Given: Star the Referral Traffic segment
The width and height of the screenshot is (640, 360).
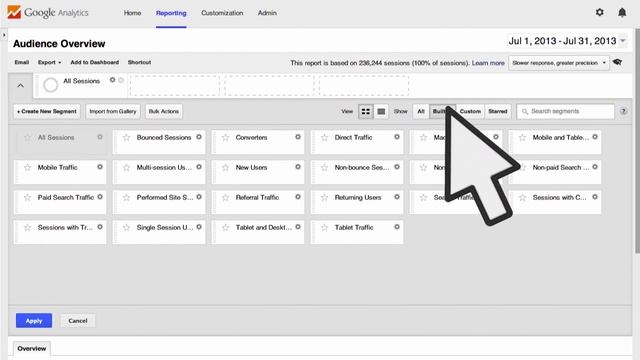Looking at the screenshot, I should 225,198.
